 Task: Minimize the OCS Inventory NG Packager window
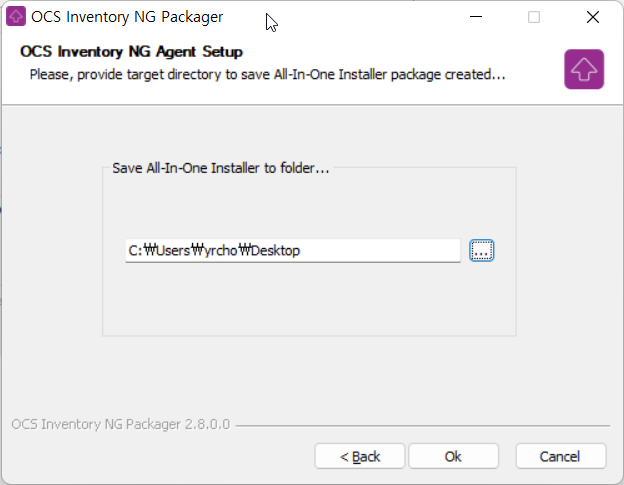point(476,17)
